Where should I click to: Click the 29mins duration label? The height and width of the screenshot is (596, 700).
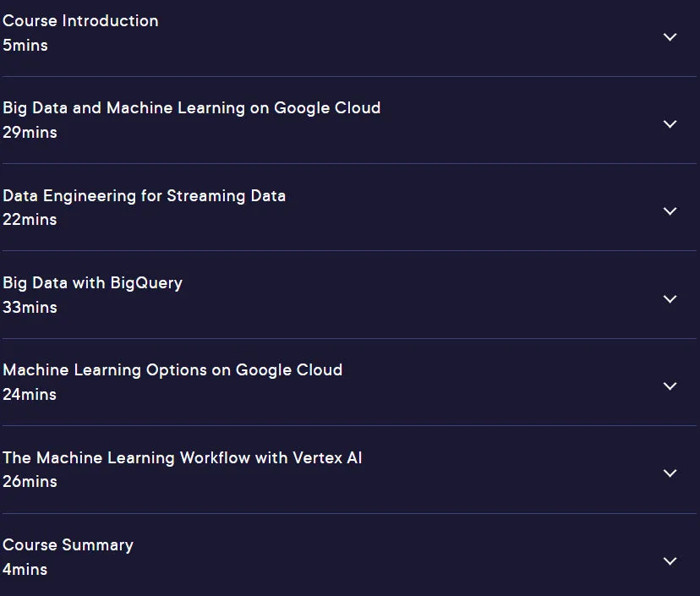(30, 133)
